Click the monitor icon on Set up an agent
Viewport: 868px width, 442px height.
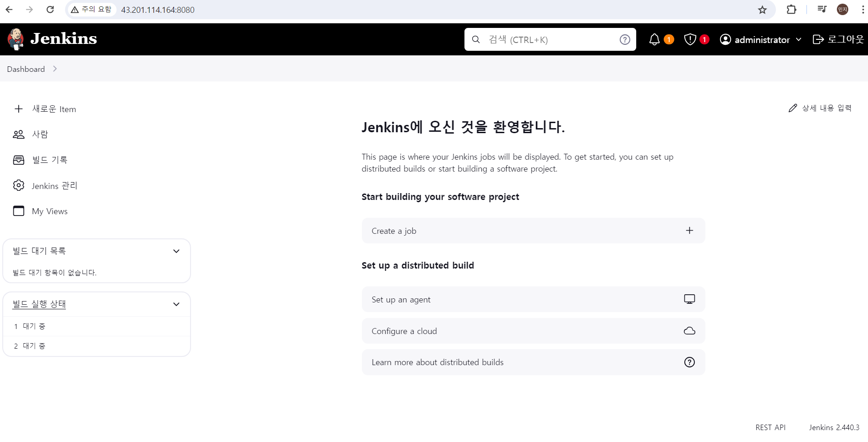click(689, 299)
